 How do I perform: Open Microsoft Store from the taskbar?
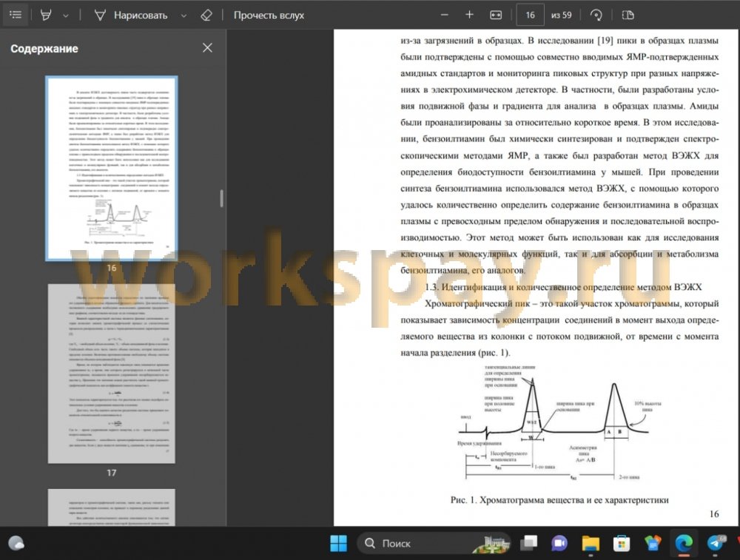point(622,544)
